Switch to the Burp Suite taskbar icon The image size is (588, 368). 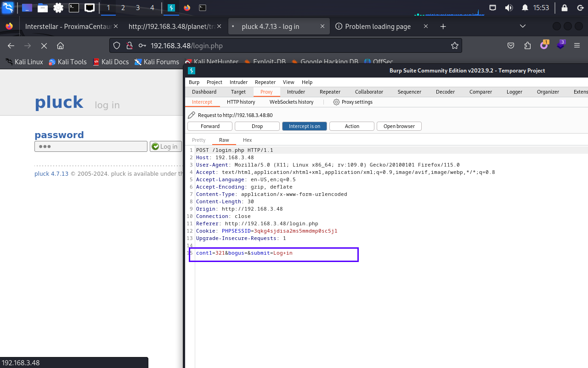(171, 8)
